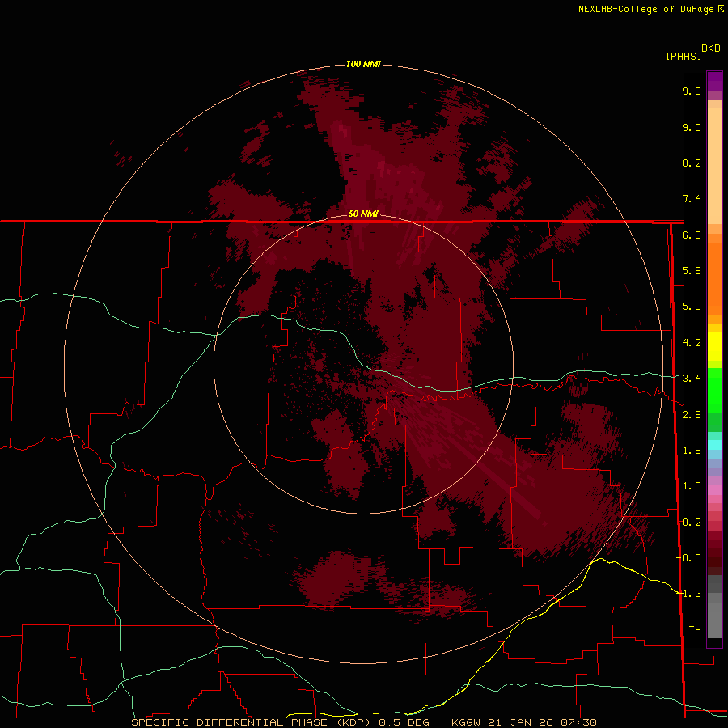Screen dimensions: 728x728
Task: Click the 1.8 value on the color scale
Action: point(692,451)
